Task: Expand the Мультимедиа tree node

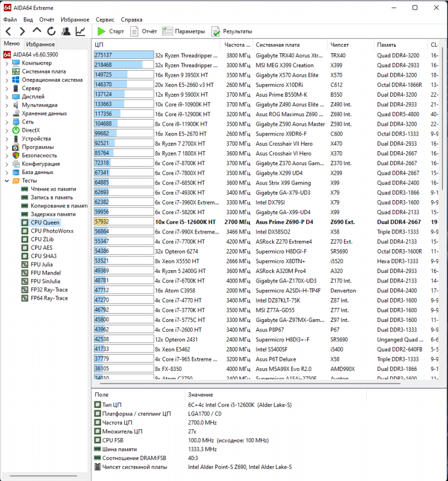Action: (7, 105)
